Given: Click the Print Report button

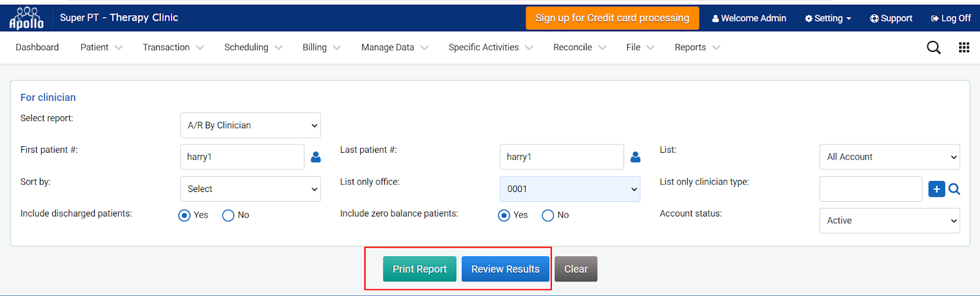Looking at the screenshot, I should [x=420, y=269].
